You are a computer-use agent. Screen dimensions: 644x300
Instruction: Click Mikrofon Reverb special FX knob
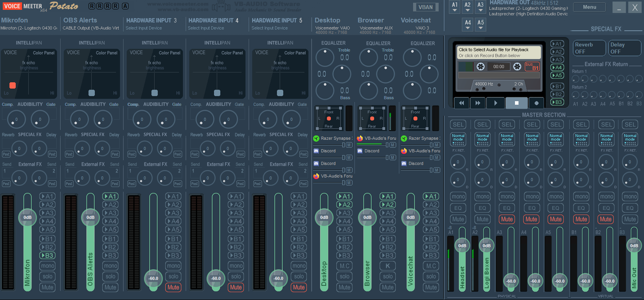point(19,149)
